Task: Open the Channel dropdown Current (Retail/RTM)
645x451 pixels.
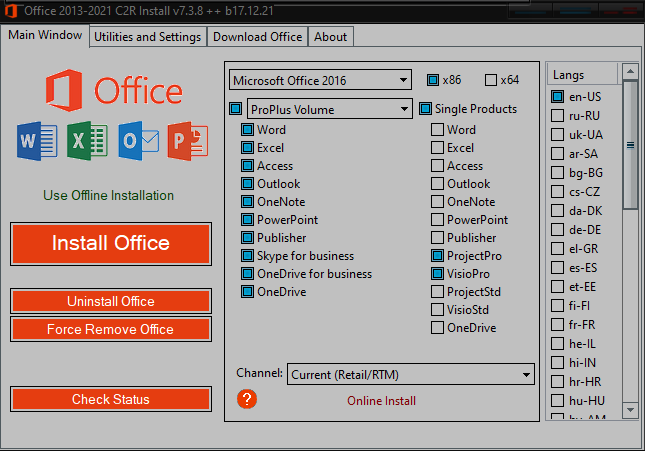Action: pyautogui.click(x=411, y=374)
